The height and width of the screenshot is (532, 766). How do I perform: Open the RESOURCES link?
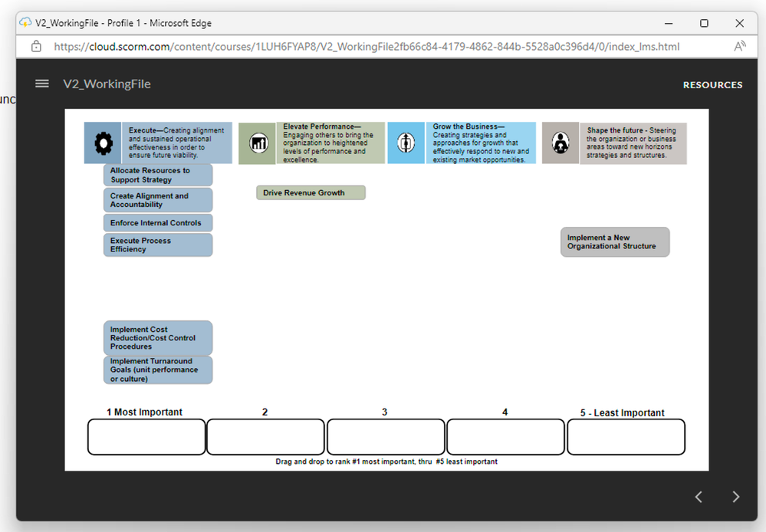[x=712, y=85]
